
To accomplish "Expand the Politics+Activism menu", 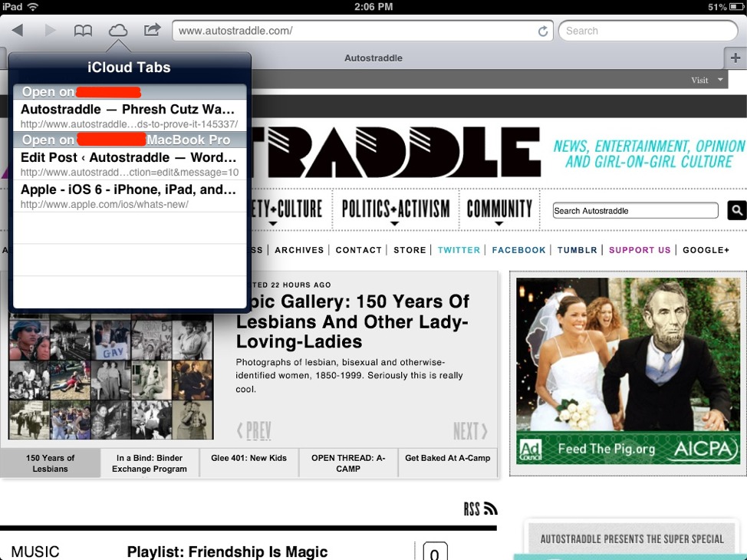I will 395,209.
